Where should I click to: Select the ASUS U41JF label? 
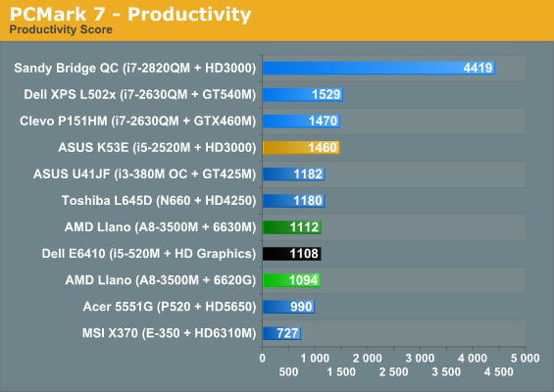click(144, 174)
